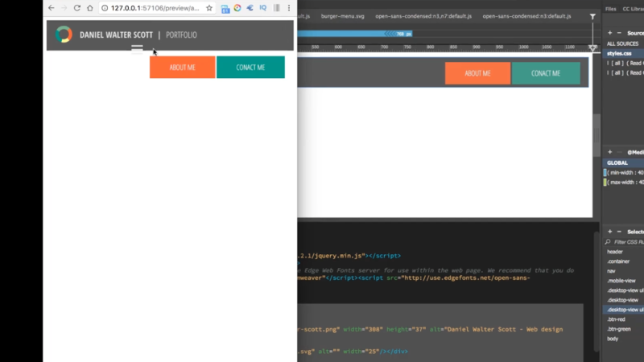Image resolution: width=644 pixels, height=362 pixels.
Task: Add a new CSS source
Action: [610, 33]
